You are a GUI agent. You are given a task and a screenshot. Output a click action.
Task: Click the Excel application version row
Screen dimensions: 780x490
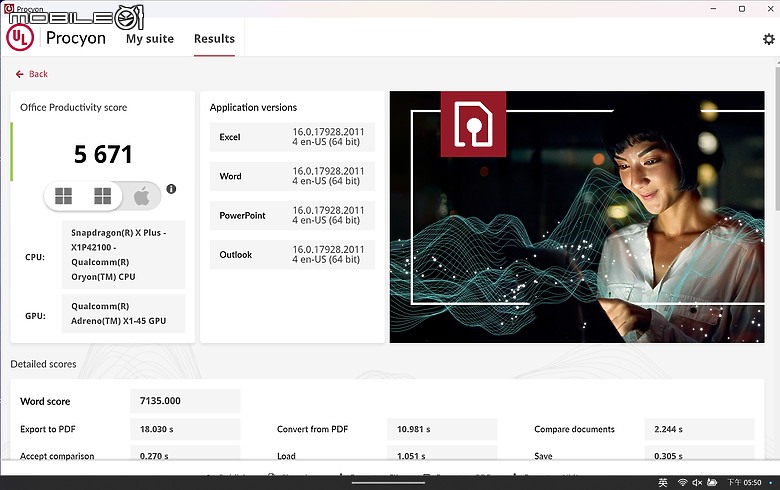pyautogui.click(x=292, y=137)
